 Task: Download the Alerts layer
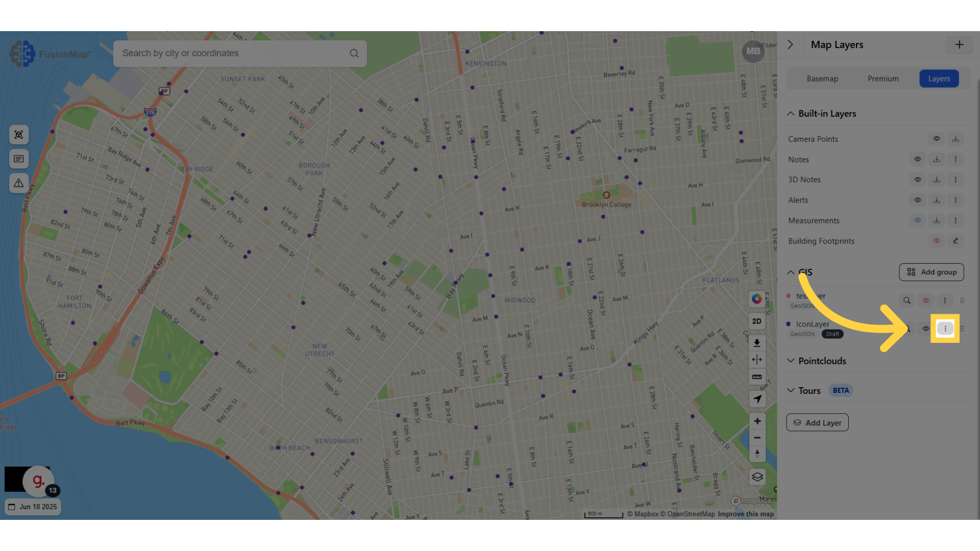click(937, 200)
